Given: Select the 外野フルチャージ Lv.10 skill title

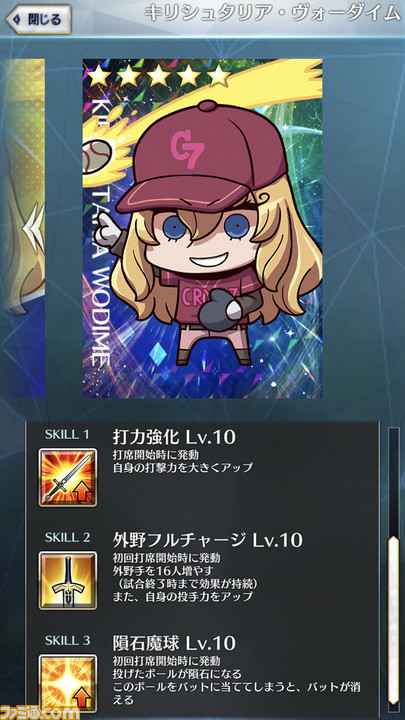Looking at the screenshot, I should tap(208, 540).
